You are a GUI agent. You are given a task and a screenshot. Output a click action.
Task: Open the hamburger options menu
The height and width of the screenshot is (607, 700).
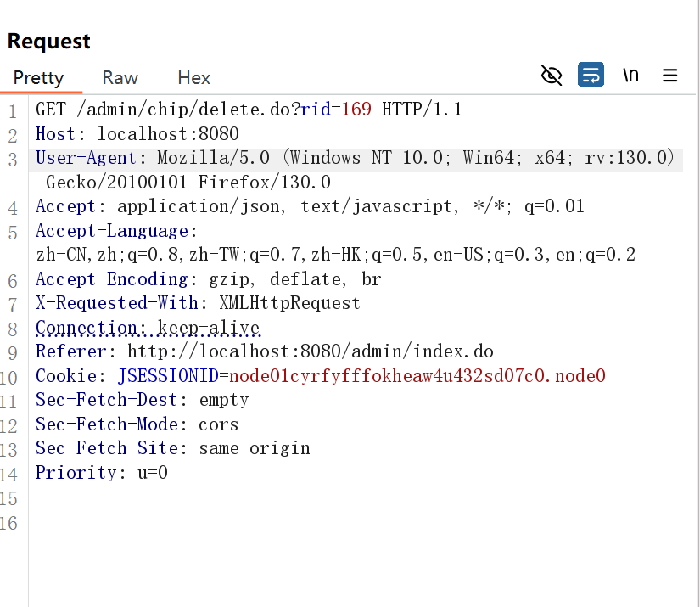tap(669, 75)
